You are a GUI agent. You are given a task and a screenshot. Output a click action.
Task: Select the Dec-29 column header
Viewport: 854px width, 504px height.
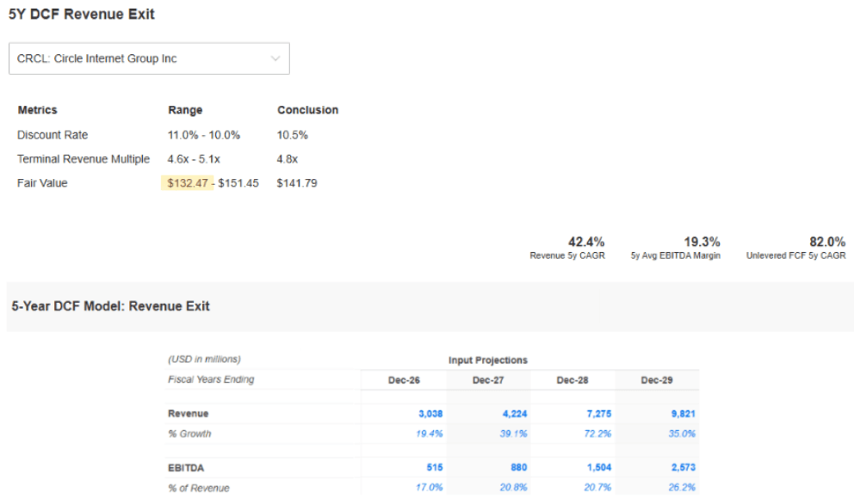657,380
